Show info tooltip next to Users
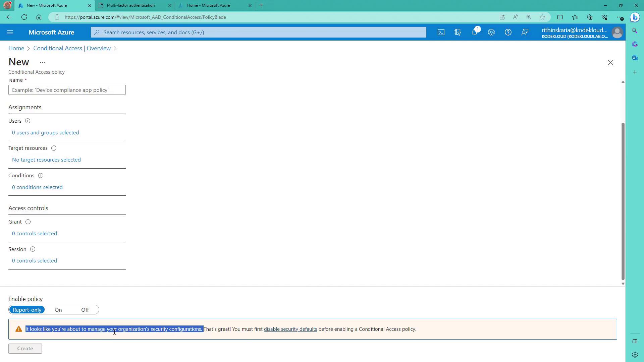This screenshot has width=644, height=362. (28, 121)
